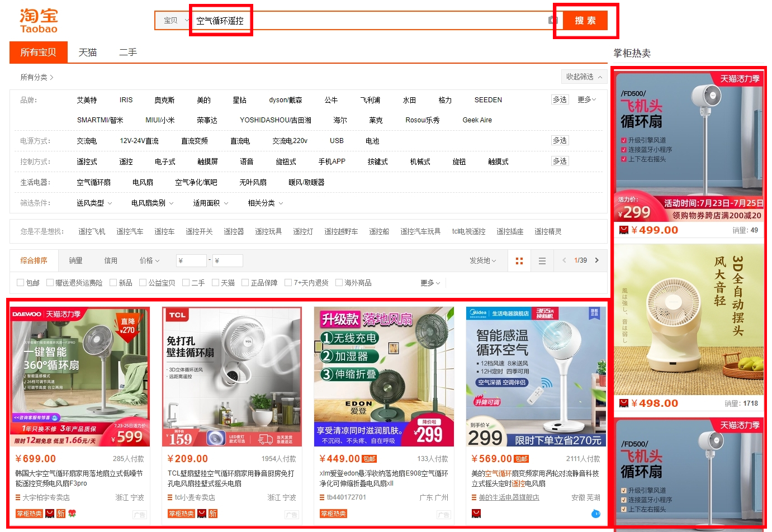This screenshot has width=772, height=532.
Task: Click the camera image-search icon in search bar
Action: point(553,21)
